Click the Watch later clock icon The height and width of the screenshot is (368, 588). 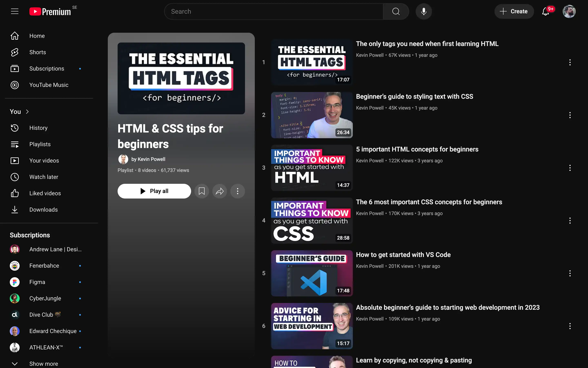point(14,177)
